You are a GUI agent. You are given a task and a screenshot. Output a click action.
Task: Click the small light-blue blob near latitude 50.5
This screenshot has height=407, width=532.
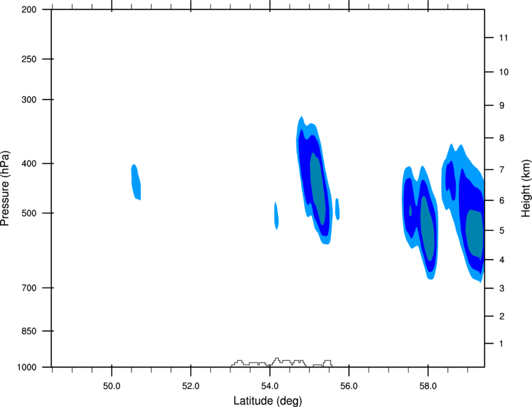(136, 182)
